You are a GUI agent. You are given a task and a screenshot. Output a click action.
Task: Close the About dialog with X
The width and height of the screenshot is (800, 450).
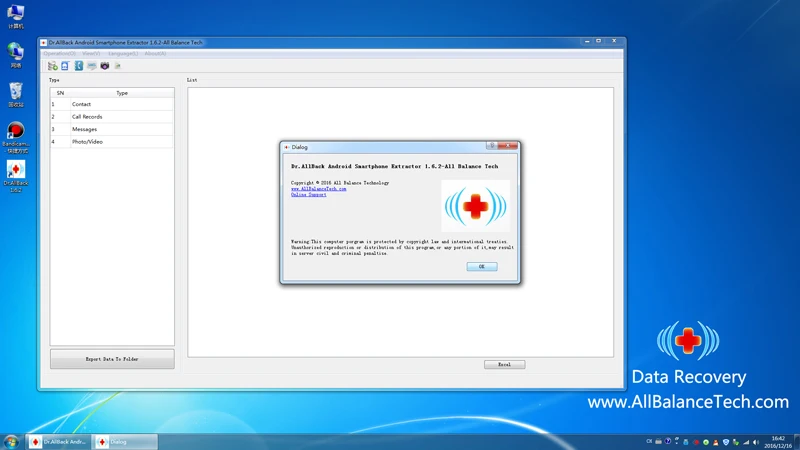tap(508, 146)
